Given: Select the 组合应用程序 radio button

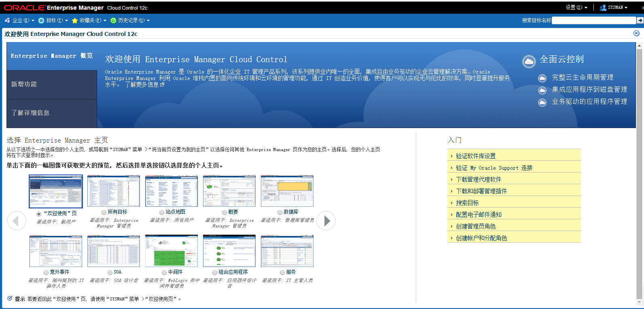Looking at the screenshot, I should pos(215,273).
